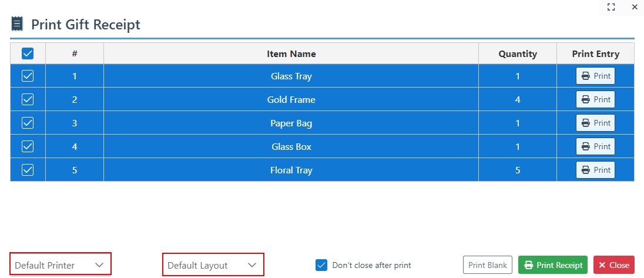This screenshot has height=278, width=644.
Task: Print the Glass Tray entry
Action: tap(595, 76)
